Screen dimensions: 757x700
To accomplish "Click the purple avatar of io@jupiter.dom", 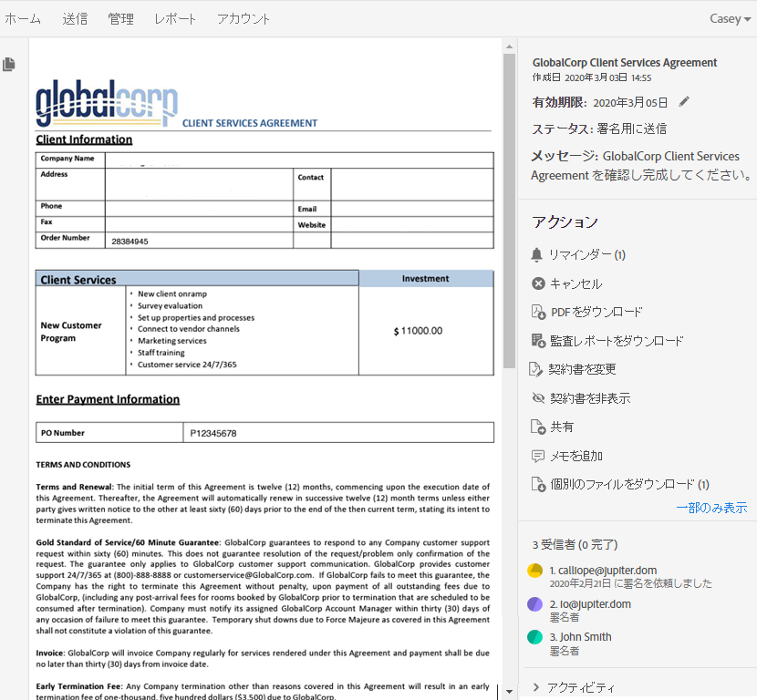I will coord(535,604).
